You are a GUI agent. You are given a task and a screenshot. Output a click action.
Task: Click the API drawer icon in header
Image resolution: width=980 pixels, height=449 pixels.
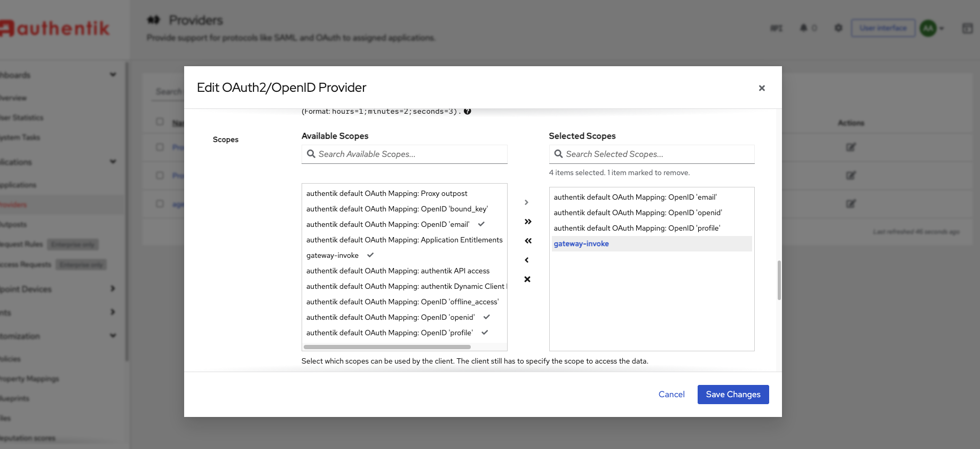(776, 28)
